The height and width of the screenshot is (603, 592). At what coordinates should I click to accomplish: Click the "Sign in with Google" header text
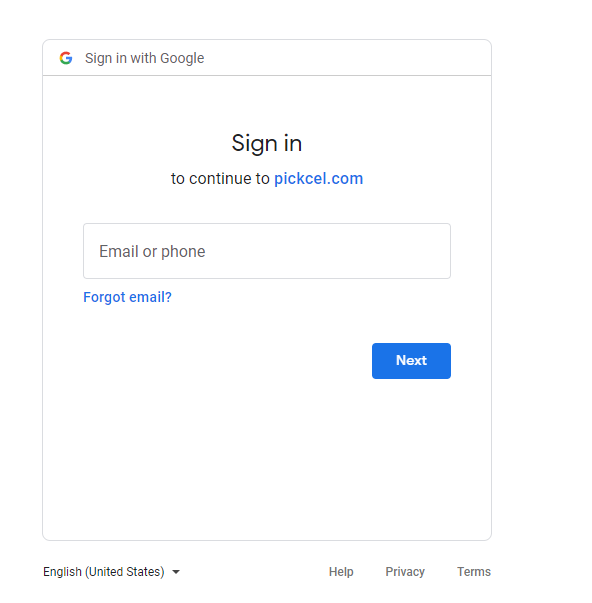point(145,58)
